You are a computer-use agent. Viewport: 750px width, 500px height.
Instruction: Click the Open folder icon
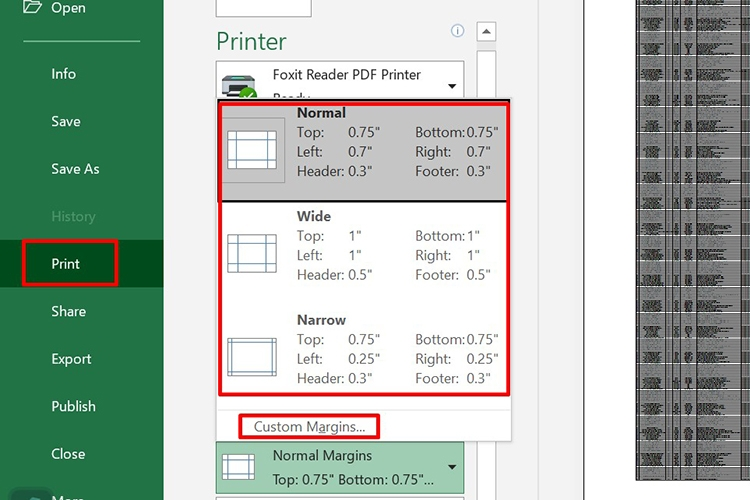click(x=32, y=8)
